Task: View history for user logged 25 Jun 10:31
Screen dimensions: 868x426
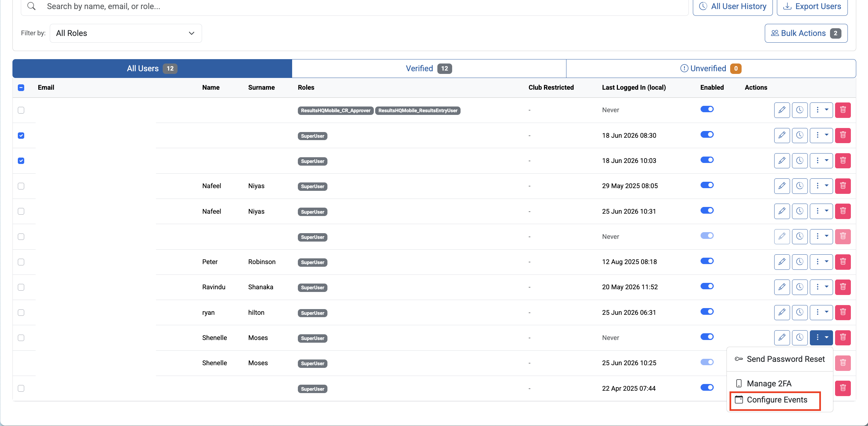Action: click(x=800, y=211)
